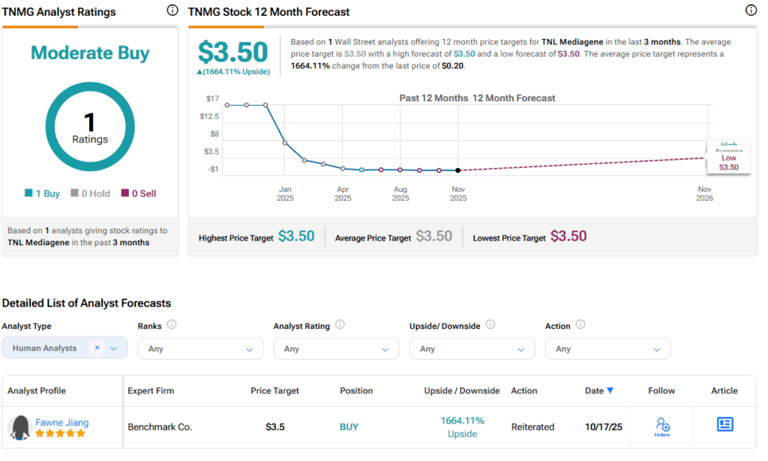The image size is (768, 461).
Task: Click info icon beside 12 Month Forecast title
Action: (751, 11)
